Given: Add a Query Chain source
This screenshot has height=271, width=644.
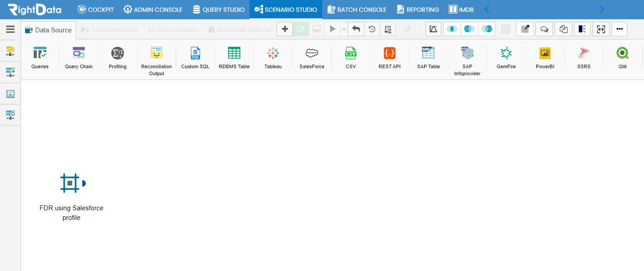Looking at the screenshot, I should pos(79,53).
